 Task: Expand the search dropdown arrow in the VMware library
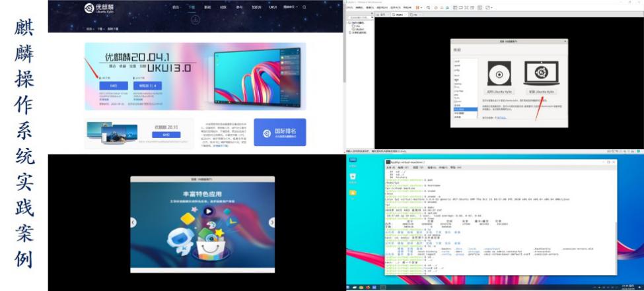pos(373,17)
